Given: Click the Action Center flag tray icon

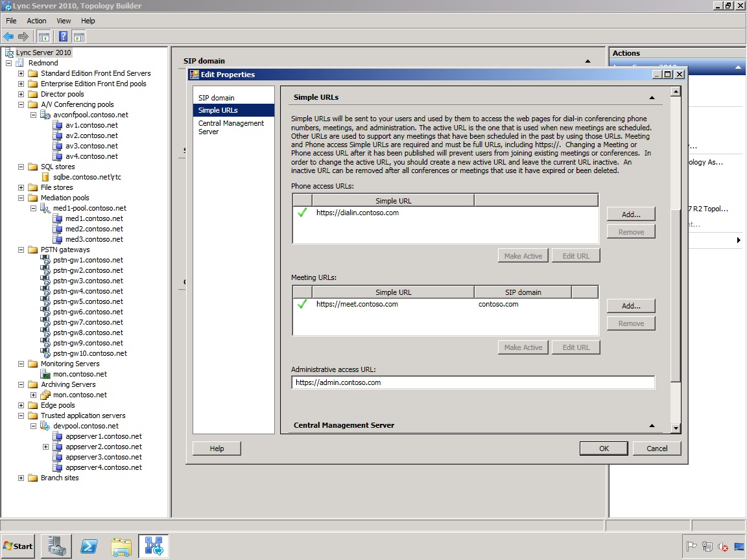Looking at the screenshot, I should point(691,546).
